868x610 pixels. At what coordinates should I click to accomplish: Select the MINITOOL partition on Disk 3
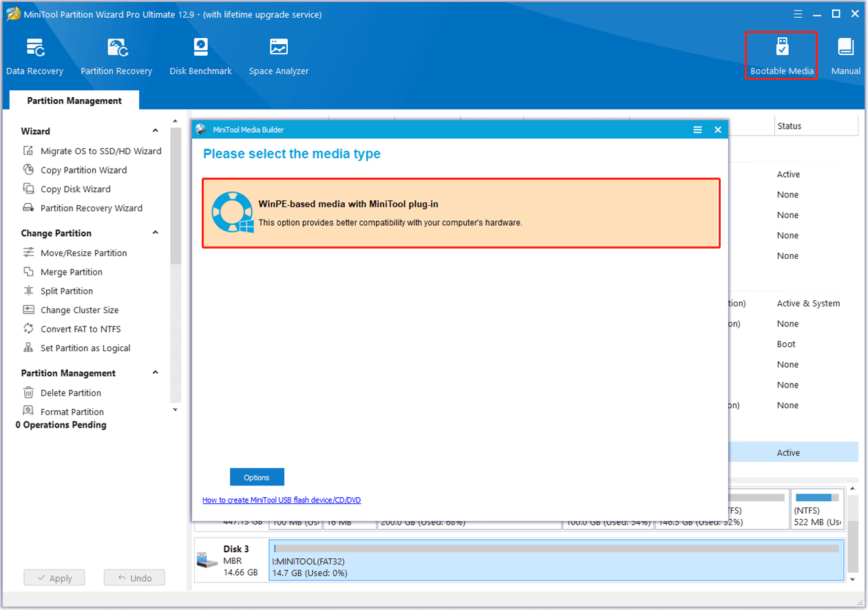558,560
